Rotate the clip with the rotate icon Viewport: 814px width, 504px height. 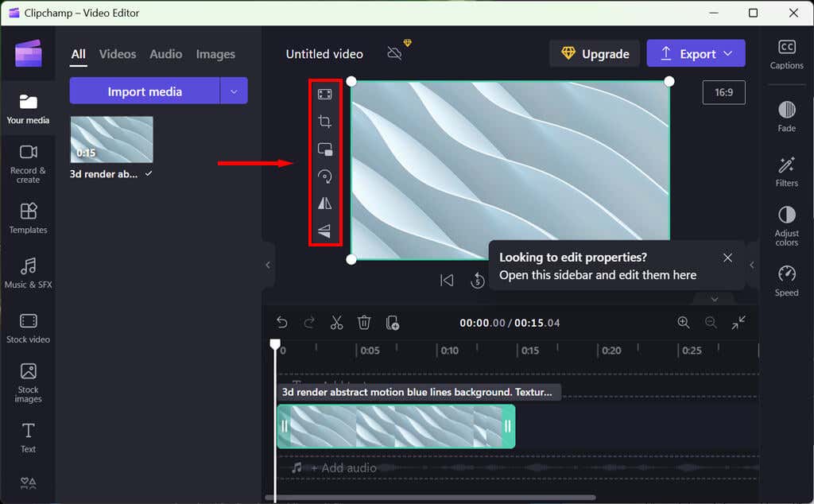coord(325,176)
